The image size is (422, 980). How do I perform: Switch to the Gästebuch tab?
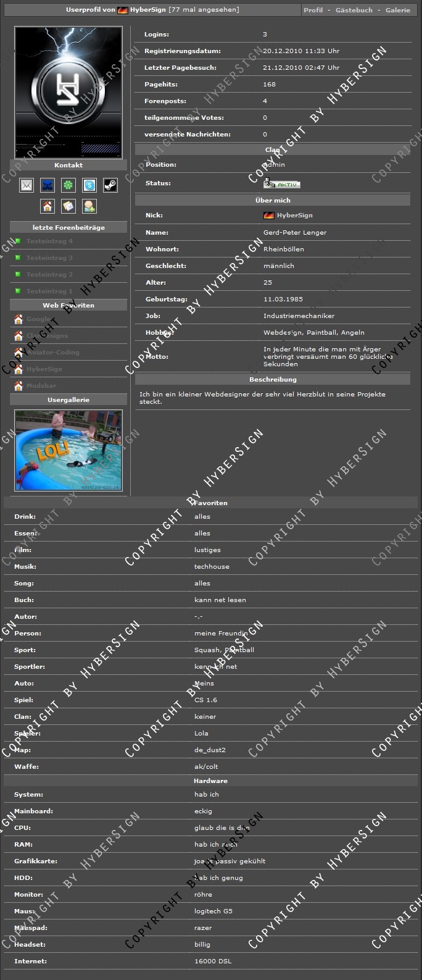coord(354,10)
